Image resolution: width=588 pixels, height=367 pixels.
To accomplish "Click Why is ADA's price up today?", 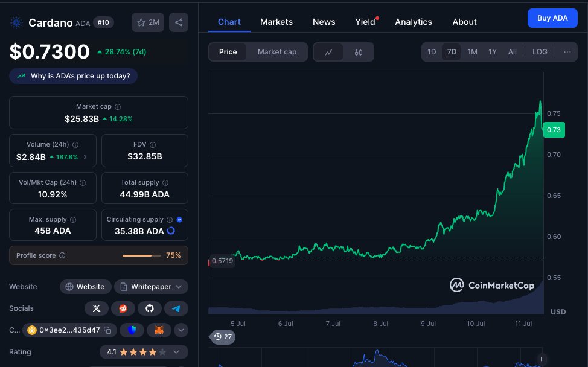I will point(74,76).
